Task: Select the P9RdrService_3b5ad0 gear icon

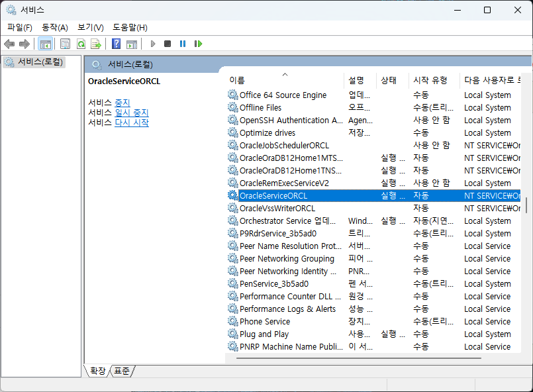Action: [x=233, y=233]
